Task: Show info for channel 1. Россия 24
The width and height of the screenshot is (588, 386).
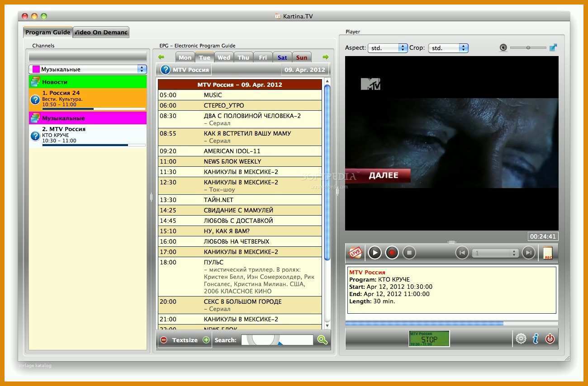Action: click(x=35, y=99)
